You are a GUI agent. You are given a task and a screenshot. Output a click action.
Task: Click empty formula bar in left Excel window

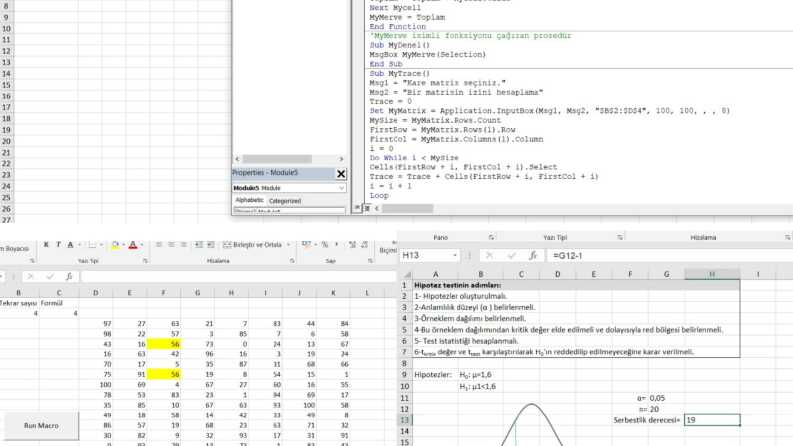point(238,277)
